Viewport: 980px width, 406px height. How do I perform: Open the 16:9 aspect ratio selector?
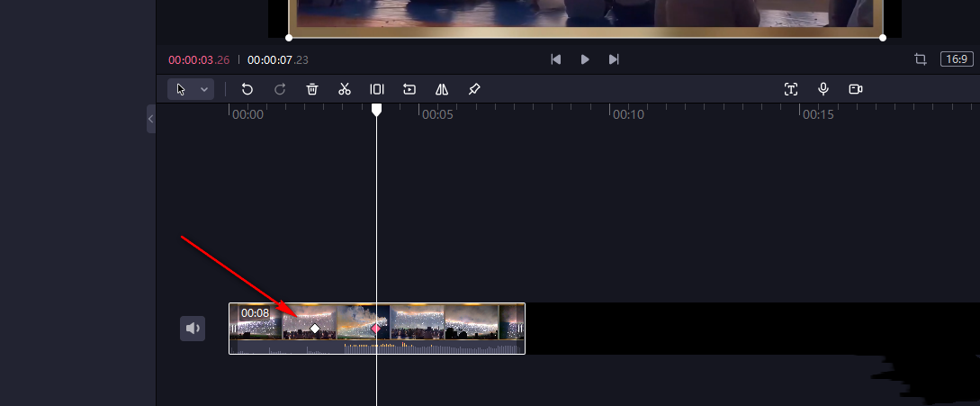tap(956, 59)
